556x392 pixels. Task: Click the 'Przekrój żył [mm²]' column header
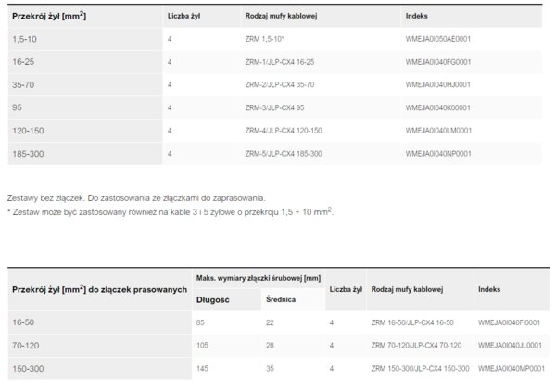[x=49, y=16]
